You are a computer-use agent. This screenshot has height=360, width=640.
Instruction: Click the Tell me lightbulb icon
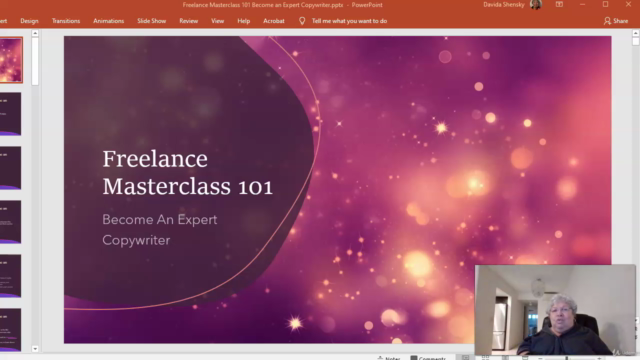point(302,21)
